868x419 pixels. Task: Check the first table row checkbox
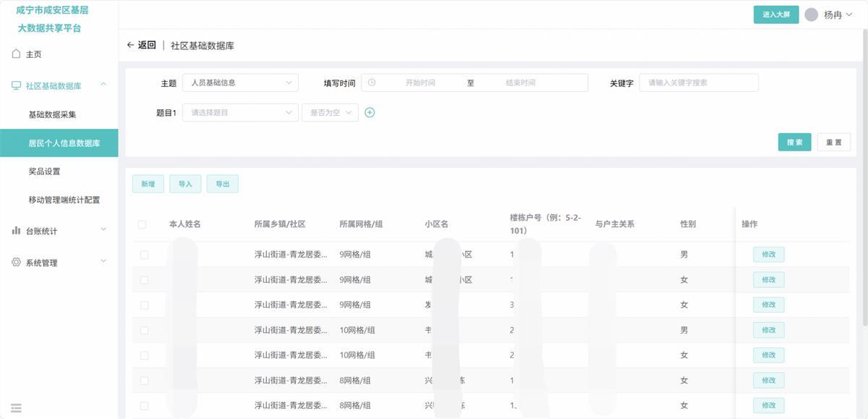coord(144,255)
